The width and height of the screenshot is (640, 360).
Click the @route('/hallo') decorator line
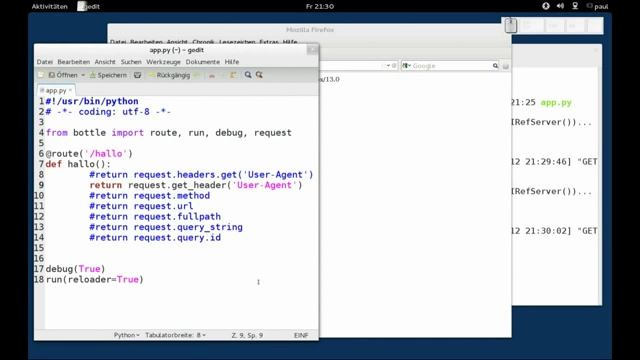point(89,153)
